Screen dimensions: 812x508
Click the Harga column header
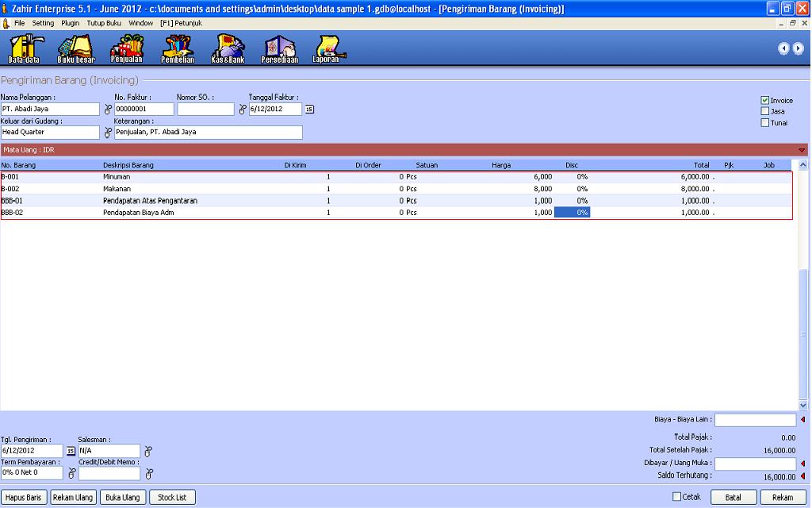pyautogui.click(x=501, y=165)
